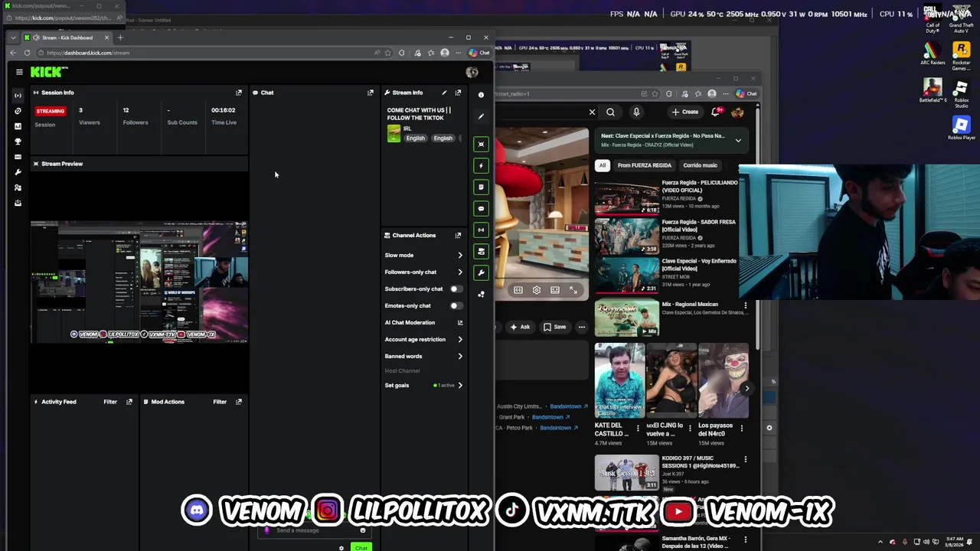Open the community users icon in Kick sidebar
Screen dimensions: 980x551
(x=18, y=187)
